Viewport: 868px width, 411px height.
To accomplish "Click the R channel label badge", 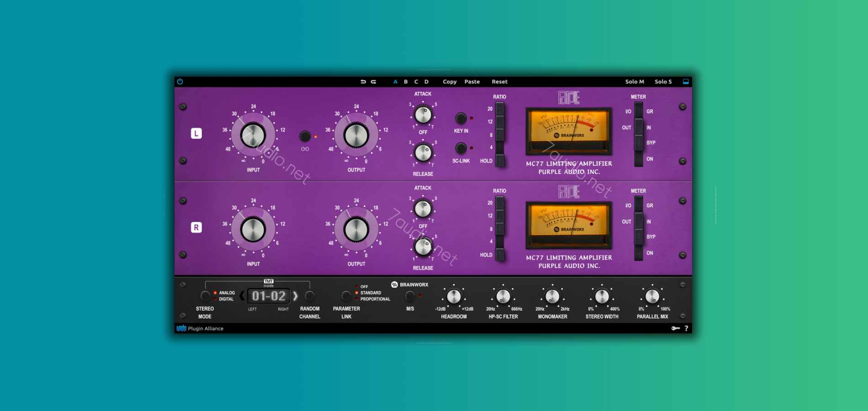I will (x=196, y=227).
